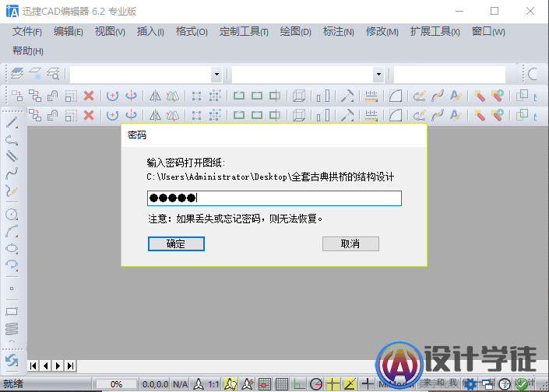The height and width of the screenshot is (392, 549).
Task: Go to next layout tab arrow
Action: tap(58, 366)
